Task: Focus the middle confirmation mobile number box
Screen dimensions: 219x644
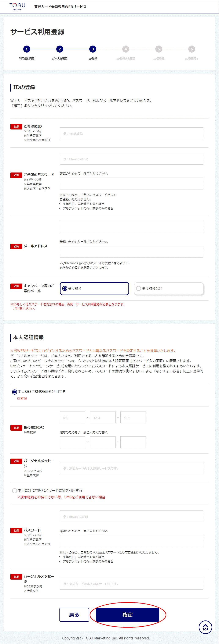Action: pos(103,442)
